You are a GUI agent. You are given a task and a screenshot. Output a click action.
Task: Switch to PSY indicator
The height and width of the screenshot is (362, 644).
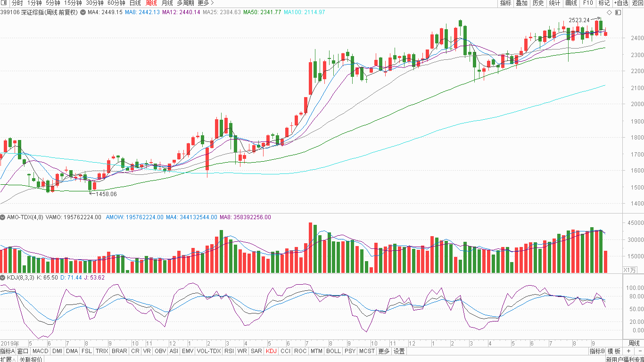pyautogui.click(x=350, y=351)
